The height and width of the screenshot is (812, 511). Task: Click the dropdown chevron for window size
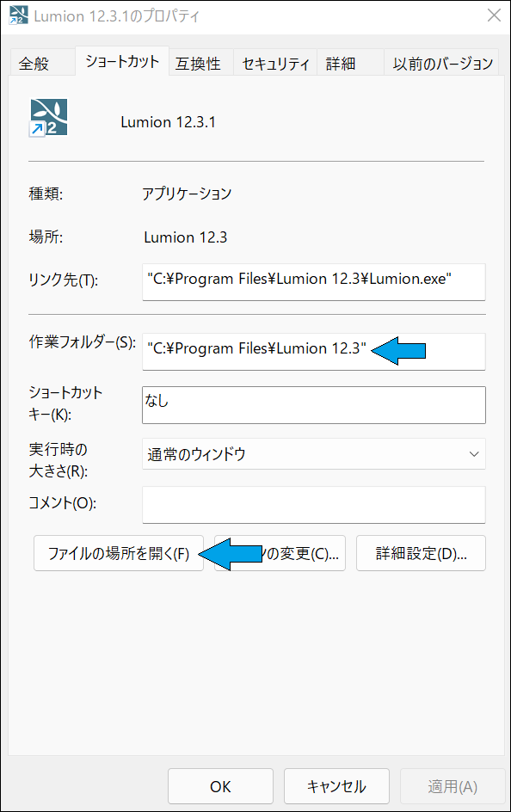474,454
